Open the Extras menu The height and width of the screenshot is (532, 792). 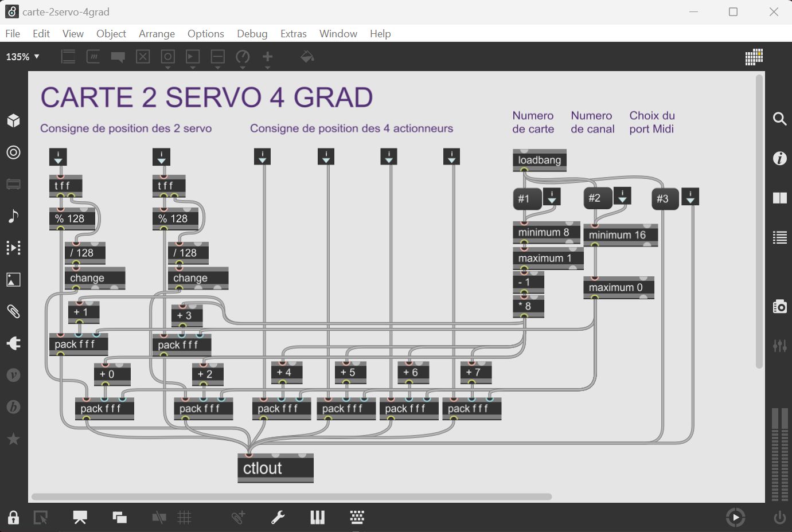(x=294, y=34)
